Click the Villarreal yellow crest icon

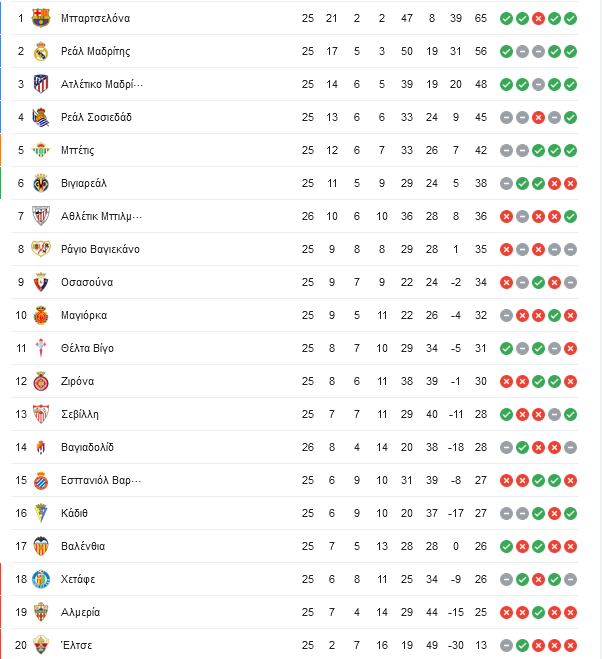point(41,183)
